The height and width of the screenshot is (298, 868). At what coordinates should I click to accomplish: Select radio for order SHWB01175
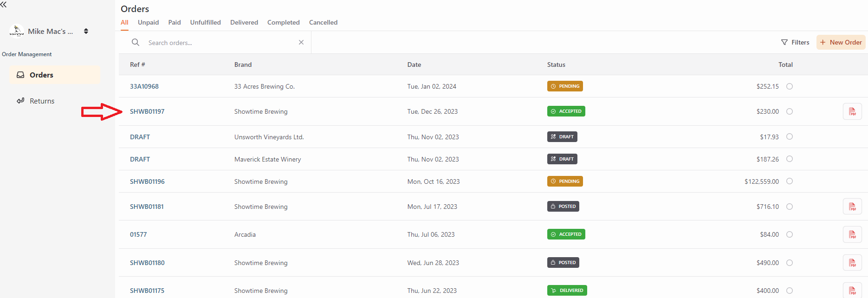coord(790,291)
